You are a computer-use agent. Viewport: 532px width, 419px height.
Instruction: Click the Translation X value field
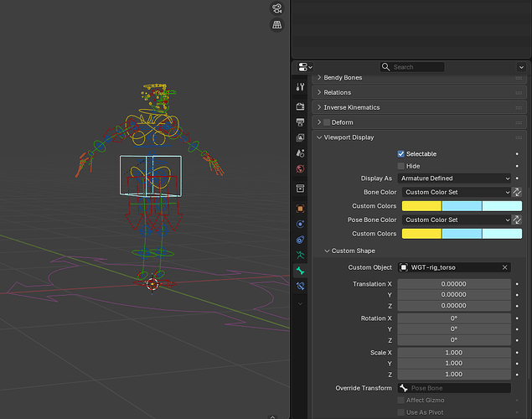454,284
